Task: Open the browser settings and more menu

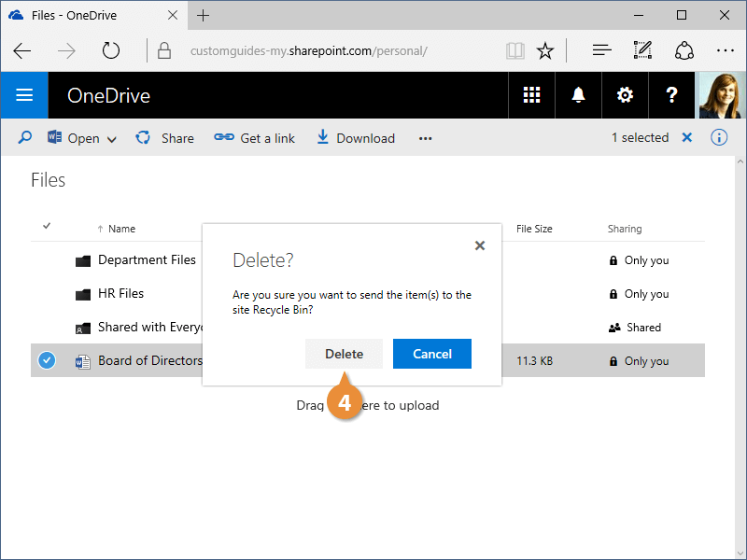Action: click(x=725, y=50)
